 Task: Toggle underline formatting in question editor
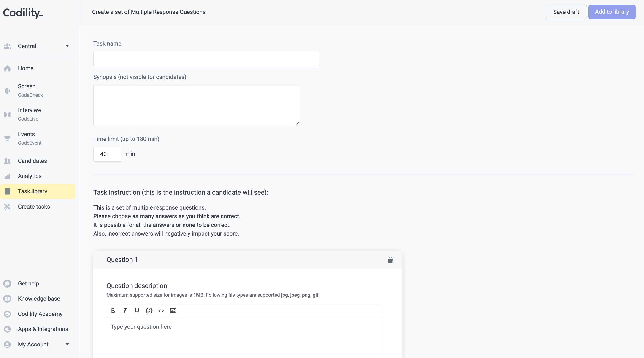[137, 311]
